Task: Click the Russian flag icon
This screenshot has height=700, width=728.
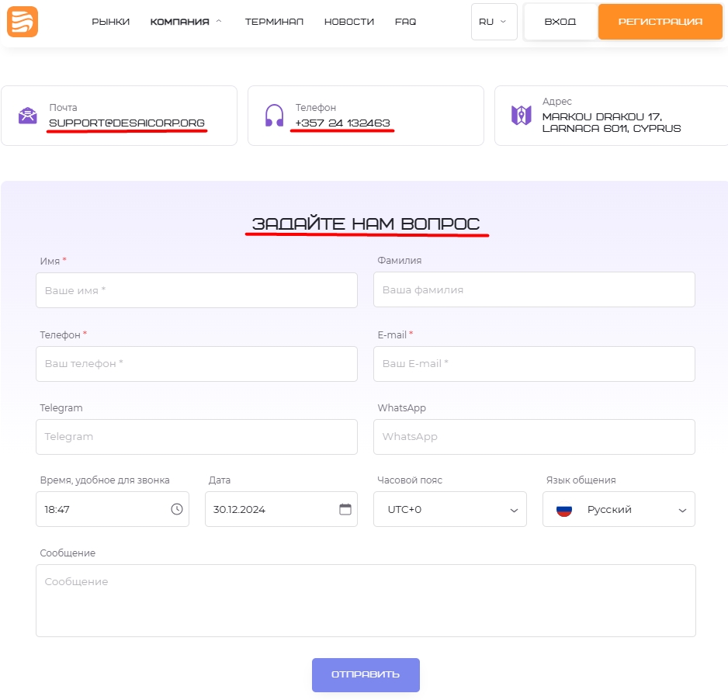Action: [564, 510]
